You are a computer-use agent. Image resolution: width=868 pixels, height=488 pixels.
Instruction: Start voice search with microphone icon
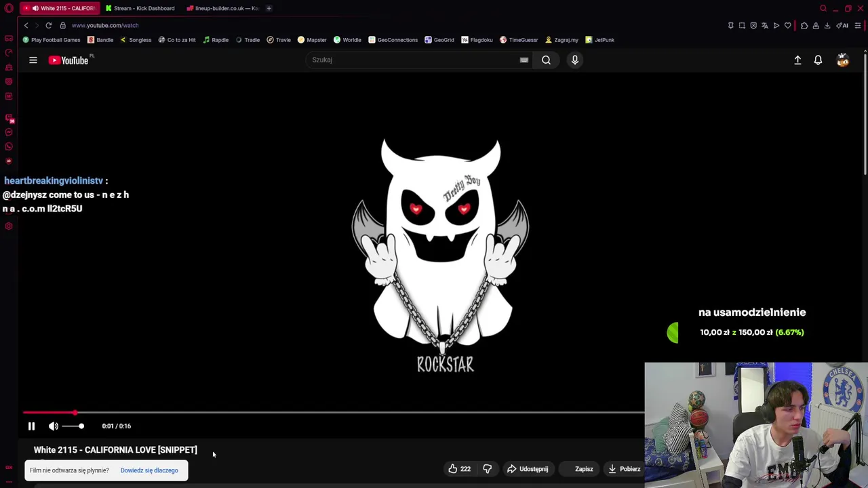click(574, 60)
